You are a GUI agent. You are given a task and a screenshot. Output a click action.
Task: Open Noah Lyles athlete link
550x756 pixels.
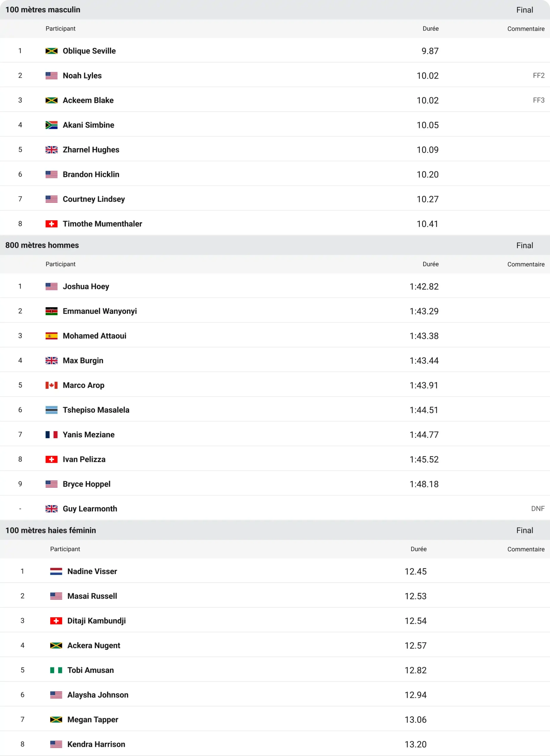[x=82, y=76]
